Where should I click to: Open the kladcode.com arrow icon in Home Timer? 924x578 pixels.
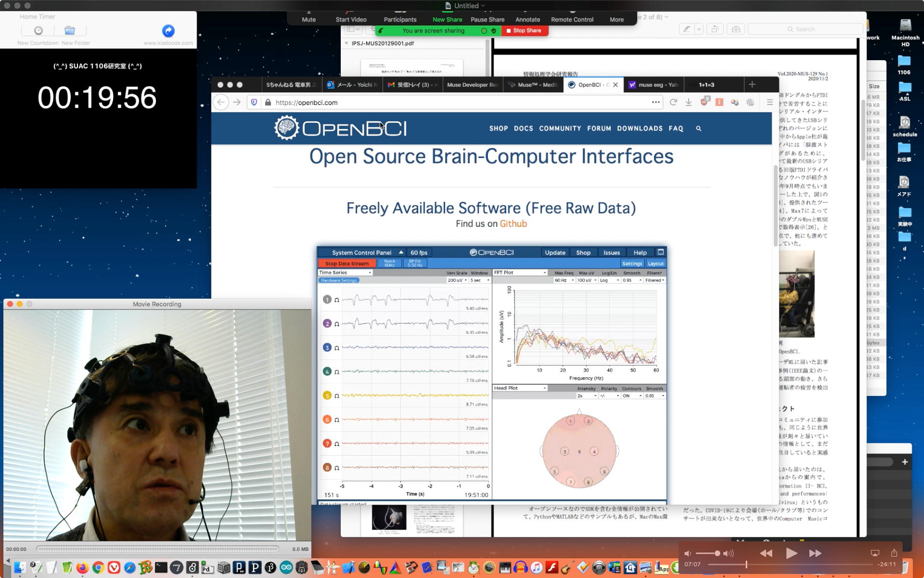(168, 31)
